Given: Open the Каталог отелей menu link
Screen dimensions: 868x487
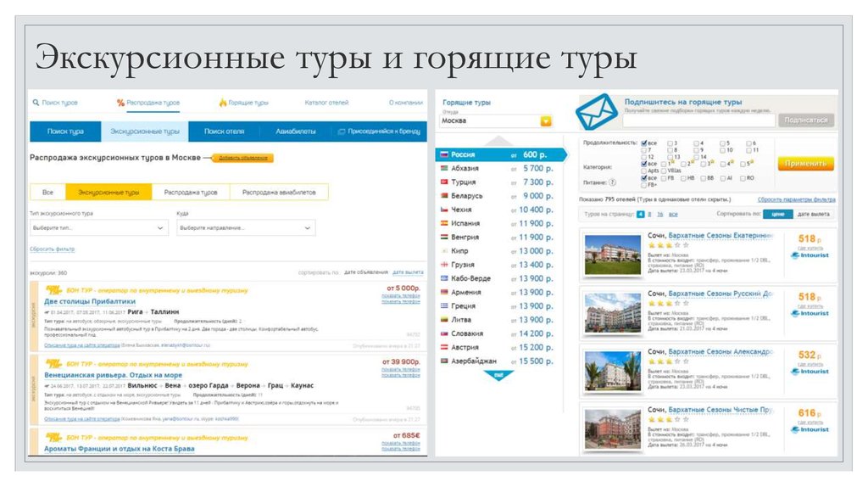Looking at the screenshot, I should 326,103.
